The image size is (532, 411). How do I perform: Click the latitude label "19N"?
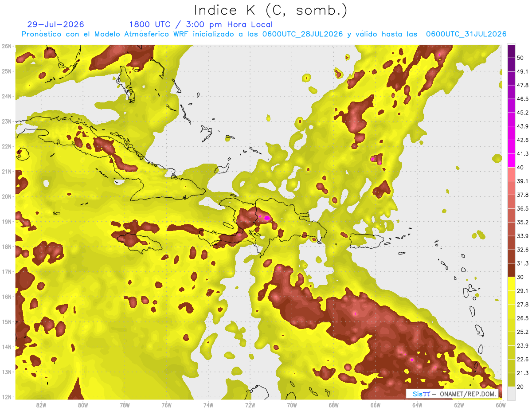[x=6, y=222]
